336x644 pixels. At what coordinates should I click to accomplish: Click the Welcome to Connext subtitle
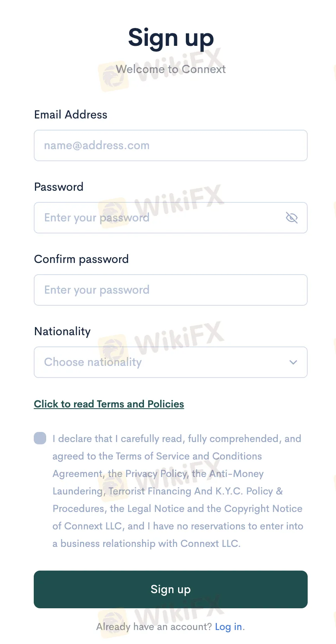(x=171, y=69)
